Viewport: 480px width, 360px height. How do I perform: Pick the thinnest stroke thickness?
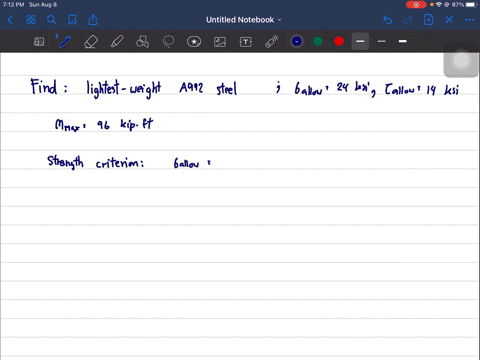[382, 41]
